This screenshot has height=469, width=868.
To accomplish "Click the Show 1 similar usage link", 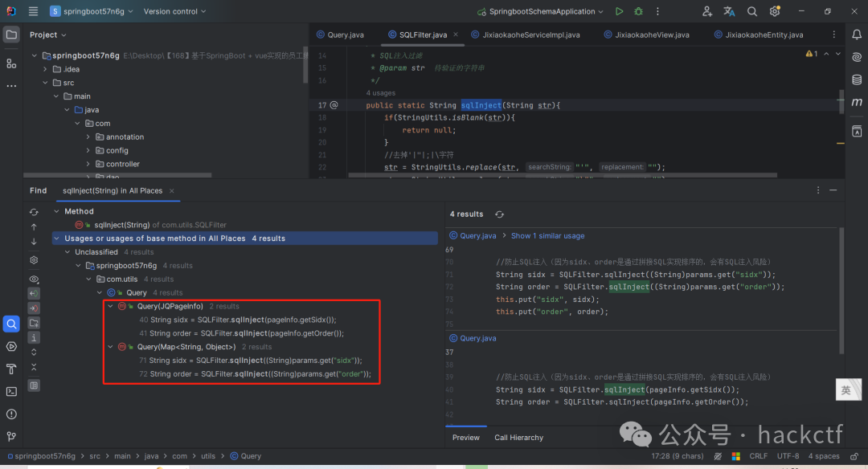I will 547,235.
